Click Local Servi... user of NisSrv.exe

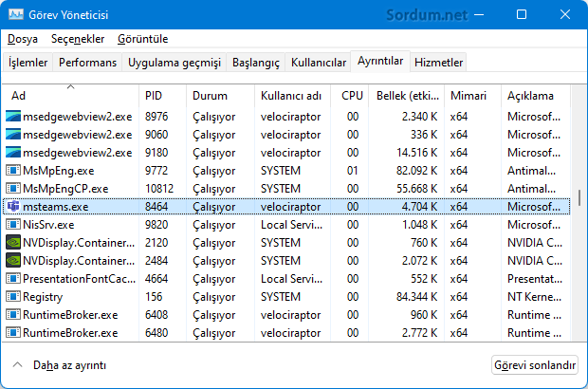tap(291, 225)
